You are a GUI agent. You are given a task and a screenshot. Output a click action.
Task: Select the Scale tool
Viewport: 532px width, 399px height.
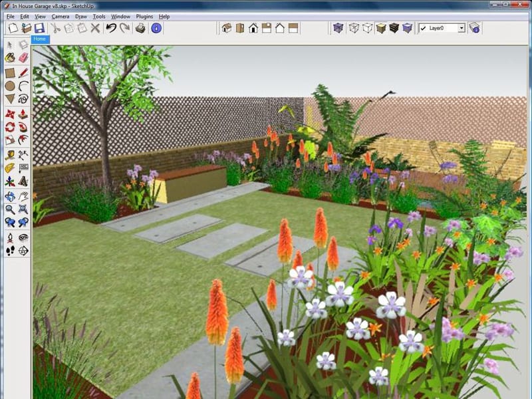(x=10, y=140)
